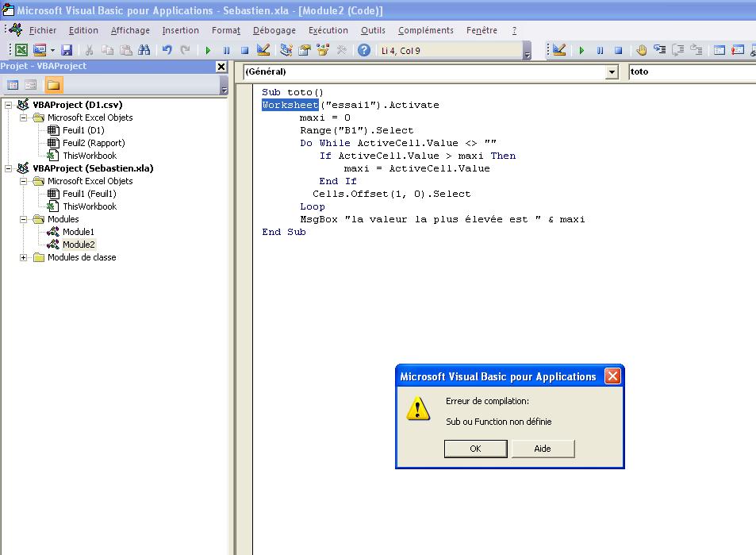Viewport: 756px width, 555px height.
Task: Click the Redo arrow icon
Action: 185,50
